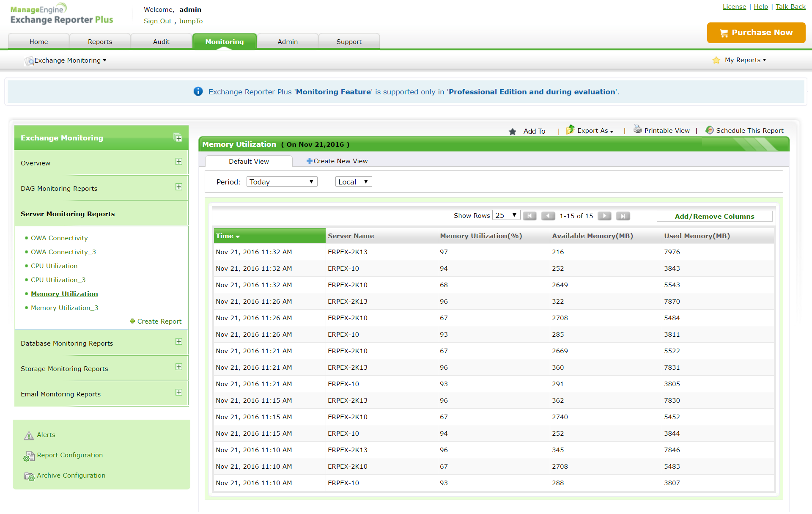Expand DAG Monitoring Reports section

[179, 187]
